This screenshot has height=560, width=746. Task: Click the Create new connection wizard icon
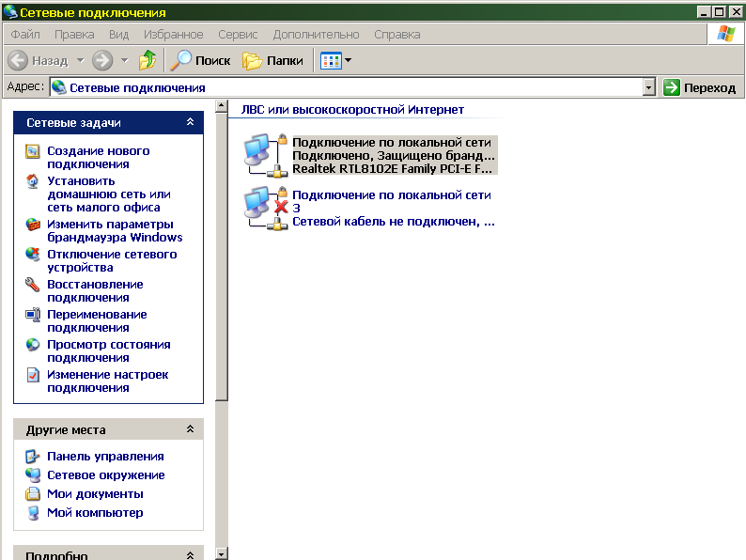tap(33, 151)
